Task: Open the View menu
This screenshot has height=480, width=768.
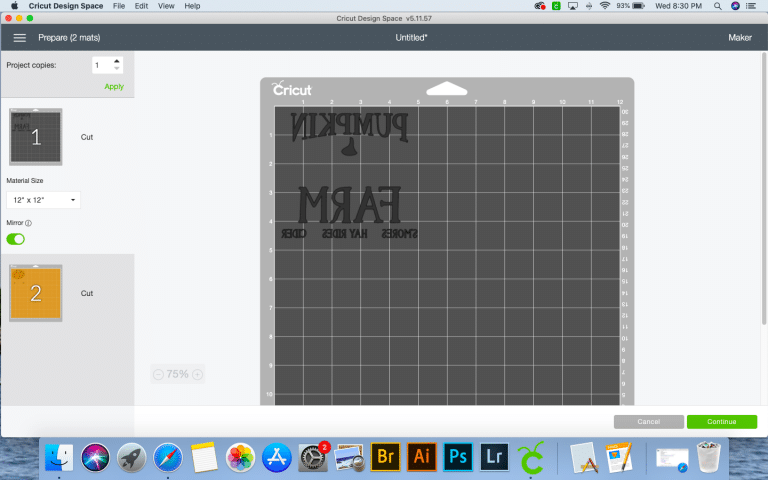Action: [x=166, y=6]
